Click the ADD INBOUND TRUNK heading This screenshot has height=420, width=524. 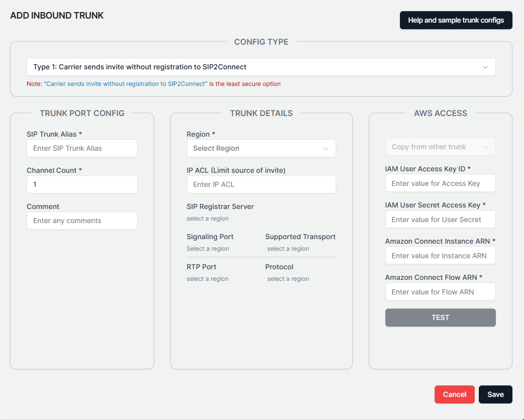coord(57,16)
